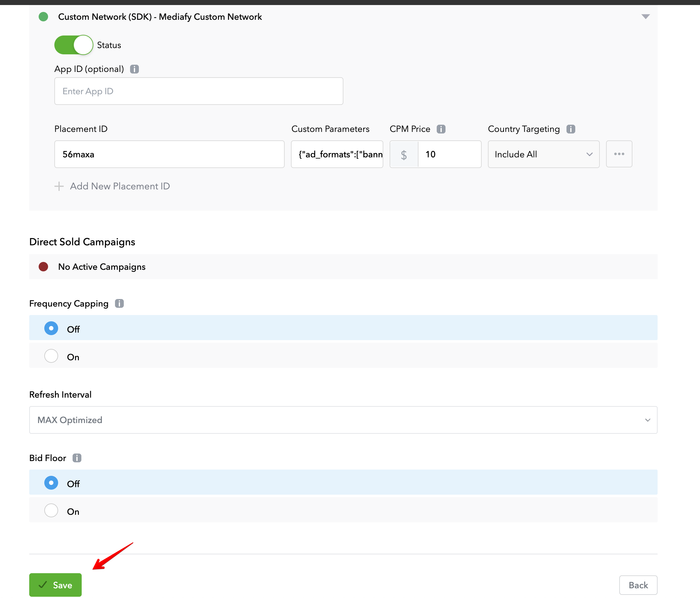Select Frequency Capping On radio button
The height and width of the screenshot is (598, 700).
[51, 356]
